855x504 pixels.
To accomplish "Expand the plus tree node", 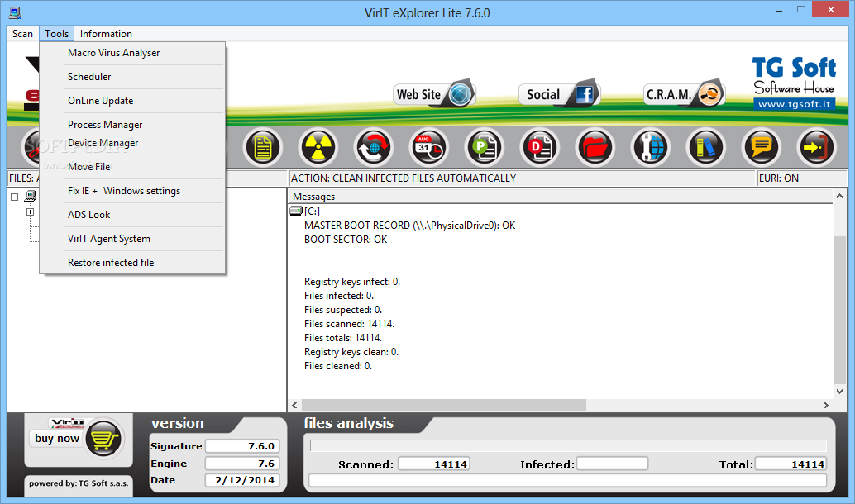I will tap(30, 212).
